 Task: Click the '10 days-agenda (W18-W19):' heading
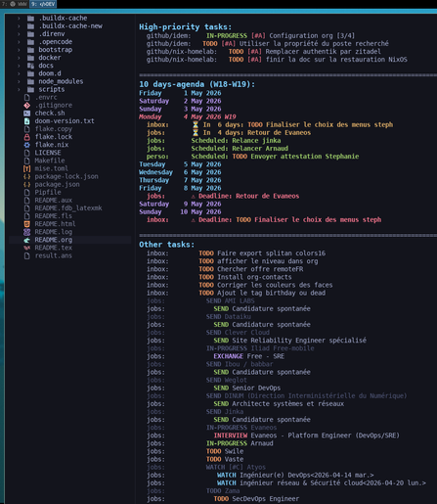[197, 84]
